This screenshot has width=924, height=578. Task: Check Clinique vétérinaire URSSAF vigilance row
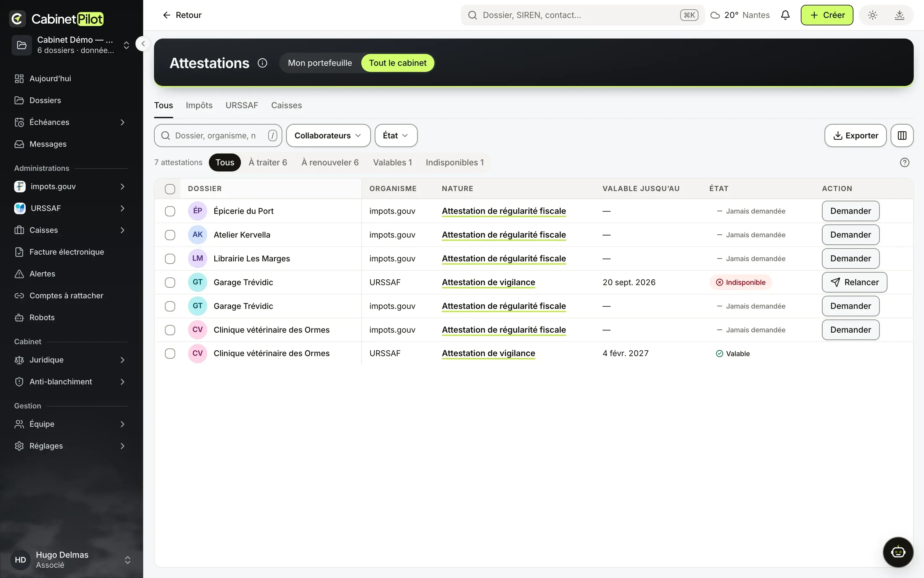(x=170, y=353)
